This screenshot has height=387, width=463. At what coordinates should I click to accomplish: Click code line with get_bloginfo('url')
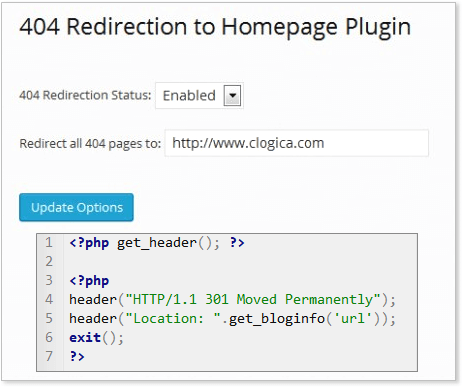(x=232, y=319)
